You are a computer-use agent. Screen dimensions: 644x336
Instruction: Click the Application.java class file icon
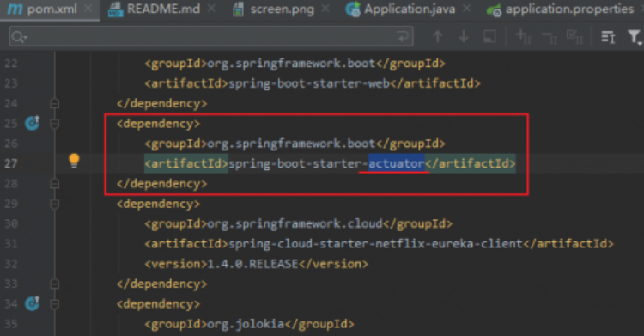[353, 9]
